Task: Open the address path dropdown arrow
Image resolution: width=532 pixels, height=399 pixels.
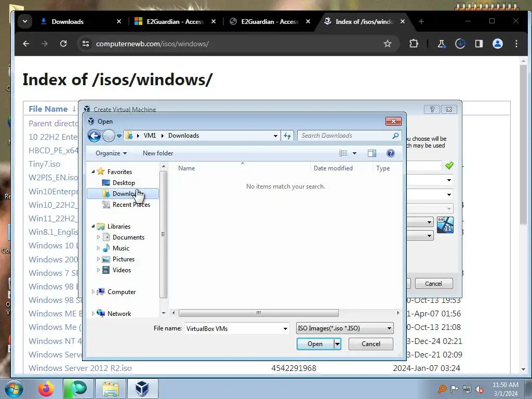Action: 275,136
